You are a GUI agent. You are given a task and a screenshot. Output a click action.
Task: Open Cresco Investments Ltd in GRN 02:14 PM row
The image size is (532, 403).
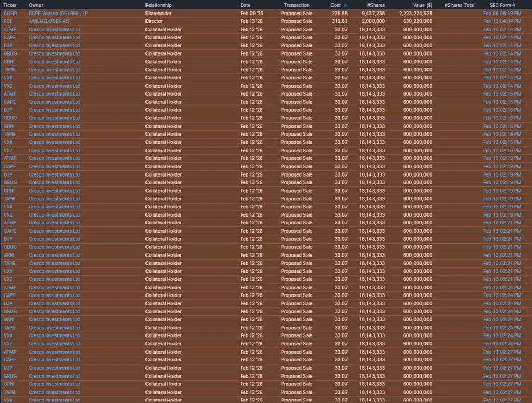click(54, 62)
